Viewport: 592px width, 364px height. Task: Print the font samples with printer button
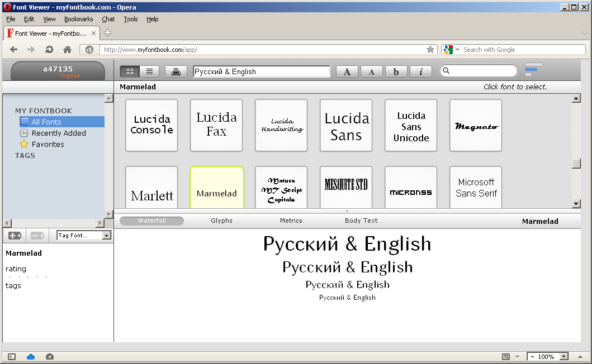click(x=176, y=71)
